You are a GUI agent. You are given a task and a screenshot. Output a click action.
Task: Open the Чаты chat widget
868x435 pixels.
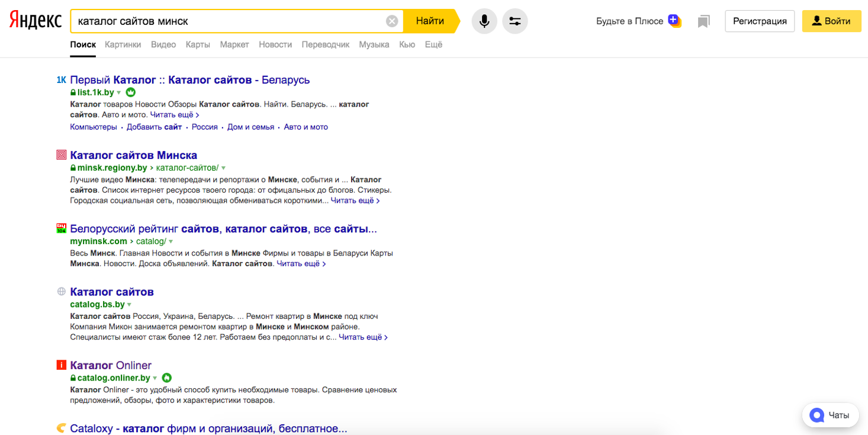click(x=830, y=415)
